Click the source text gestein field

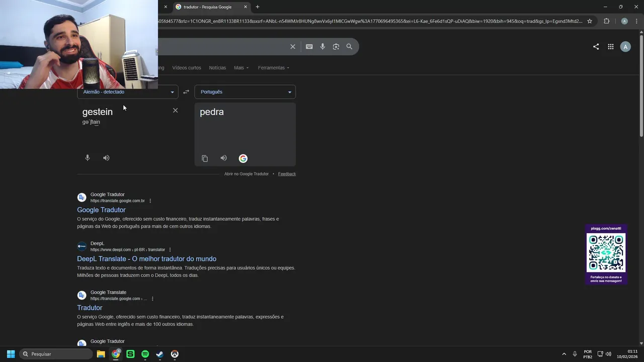coord(98,112)
